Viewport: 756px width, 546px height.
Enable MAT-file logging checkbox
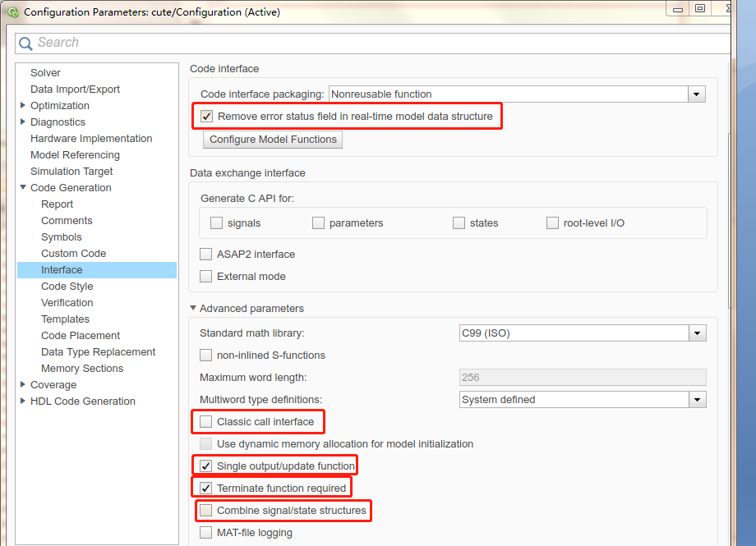[206, 533]
